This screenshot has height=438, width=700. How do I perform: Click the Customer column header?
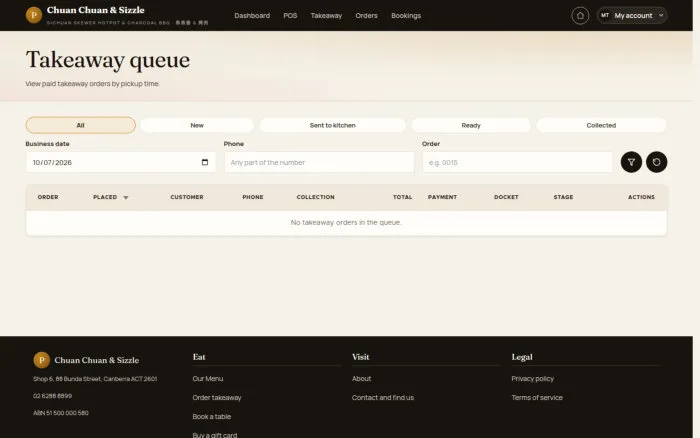[187, 197]
